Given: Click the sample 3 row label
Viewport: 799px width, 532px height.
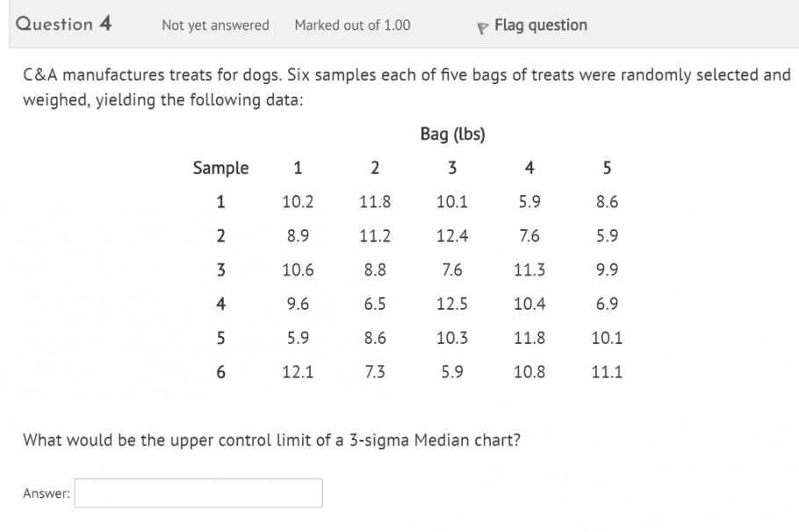Looking at the screenshot, I should pos(220,270).
